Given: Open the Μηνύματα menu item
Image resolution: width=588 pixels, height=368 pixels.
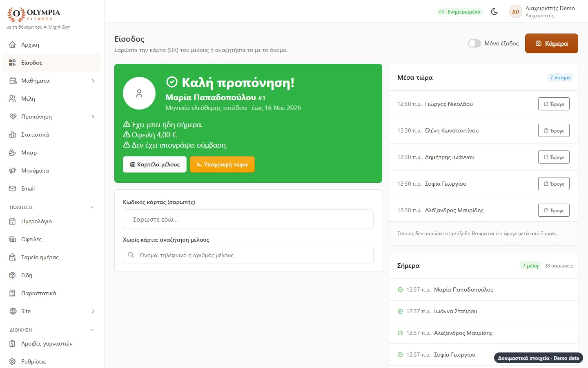Looking at the screenshot, I should (52, 171).
